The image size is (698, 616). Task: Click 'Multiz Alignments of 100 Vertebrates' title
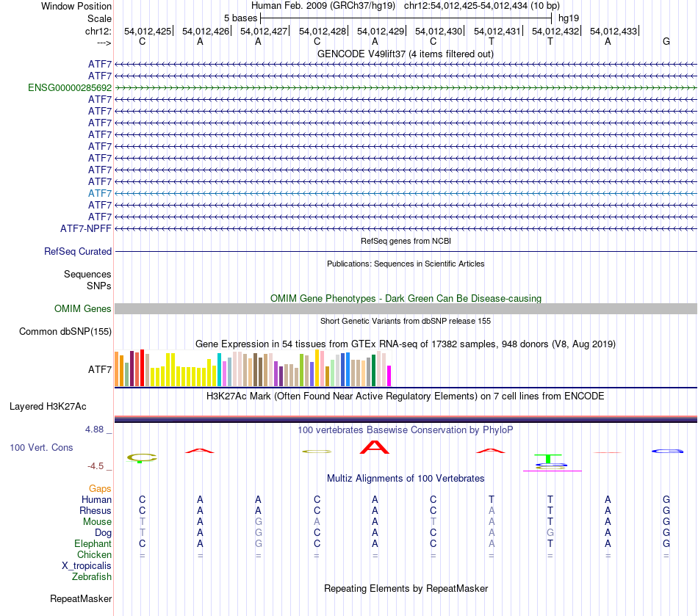point(406,479)
